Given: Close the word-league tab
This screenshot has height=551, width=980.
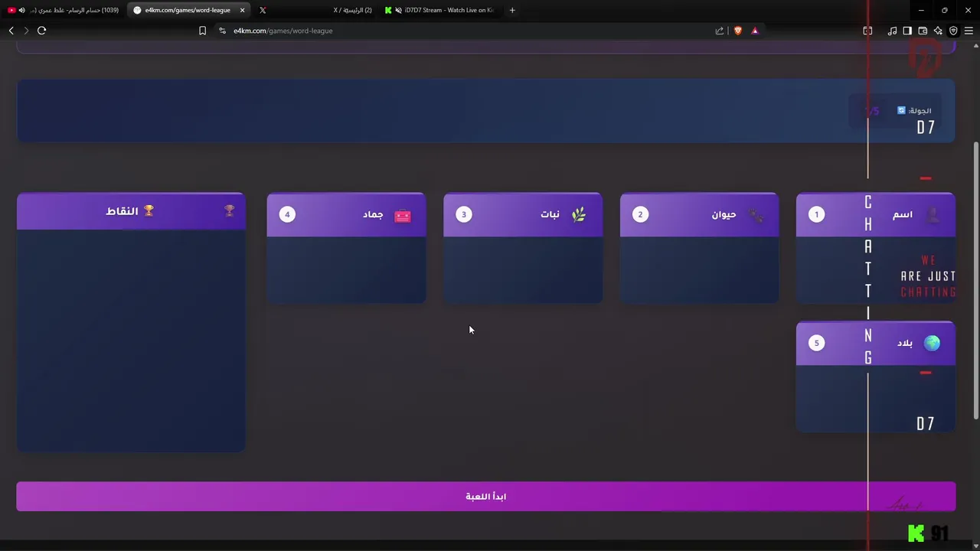Looking at the screenshot, I should [242, 10].
